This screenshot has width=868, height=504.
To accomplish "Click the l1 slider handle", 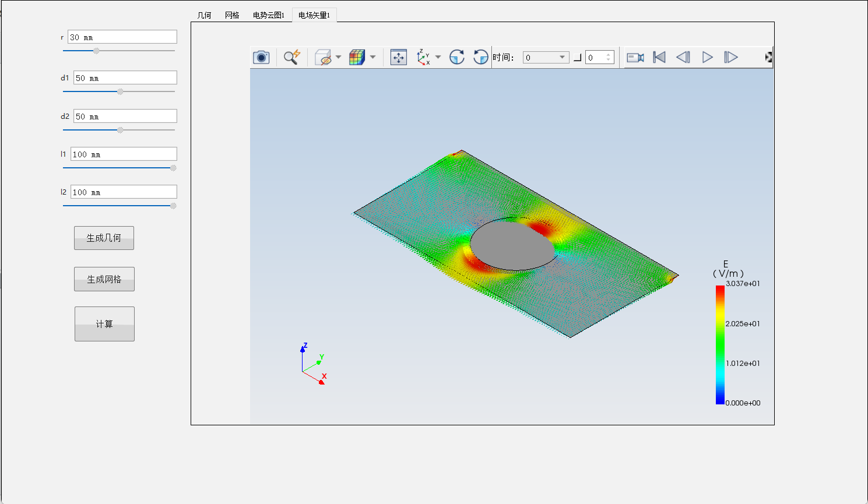I will pyautogui.click(x=173, y=168).
